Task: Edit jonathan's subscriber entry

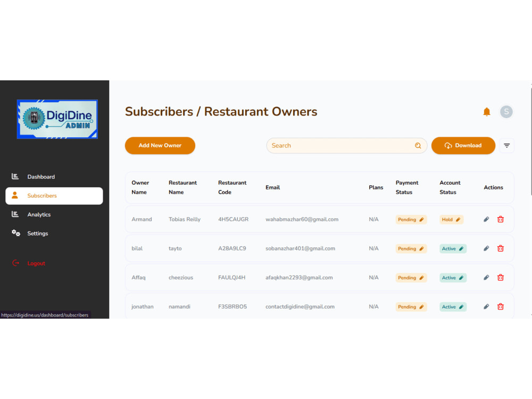Action: 486,307
